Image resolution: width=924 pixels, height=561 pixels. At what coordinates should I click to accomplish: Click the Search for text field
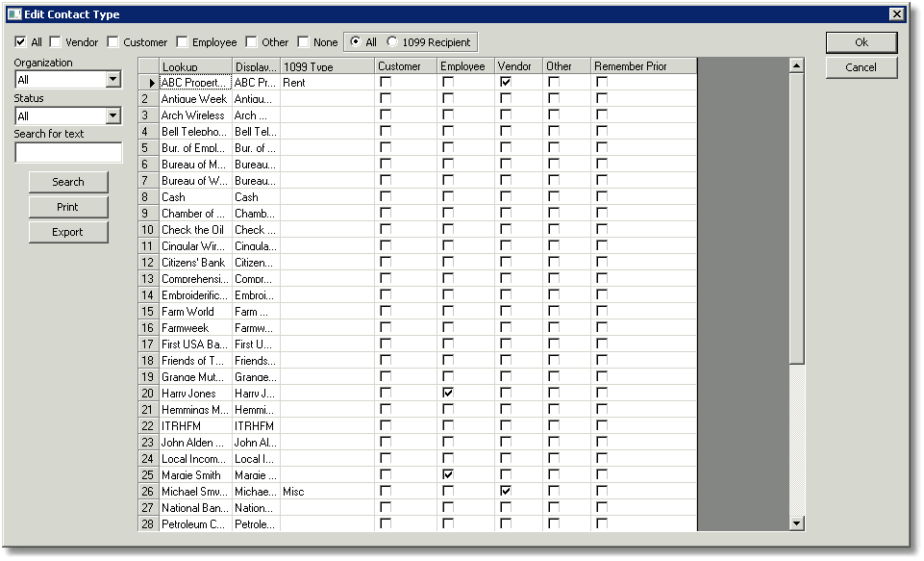(x=68, y=152)
